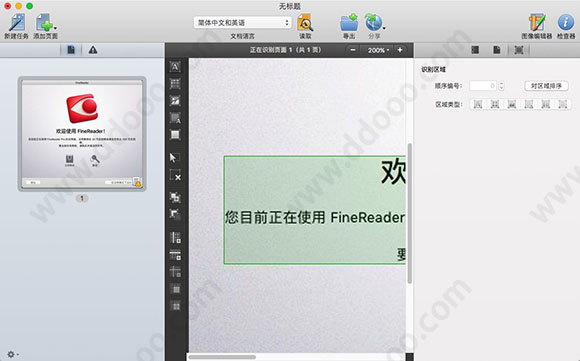
Task: Open the 图像编辑器 (Image Editor) icon
Action: coord(537,23)
